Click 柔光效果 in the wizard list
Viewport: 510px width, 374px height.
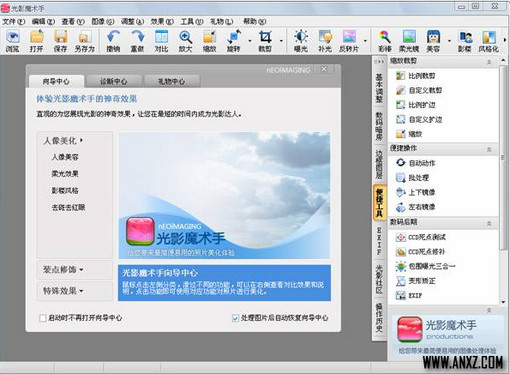[65, 174]
